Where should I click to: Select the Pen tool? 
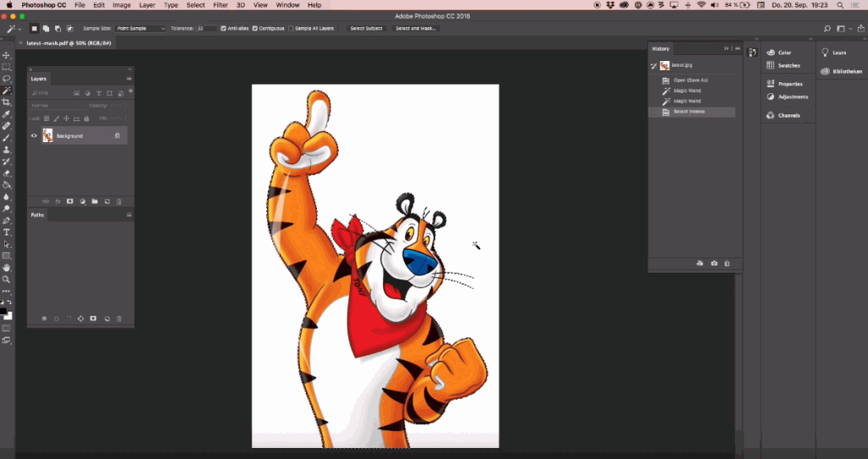point(7,221)
